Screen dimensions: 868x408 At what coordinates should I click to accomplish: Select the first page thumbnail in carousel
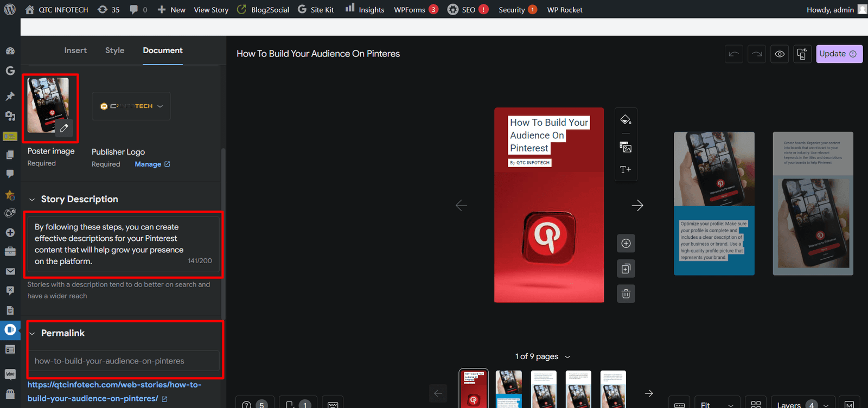click(474, 389)
